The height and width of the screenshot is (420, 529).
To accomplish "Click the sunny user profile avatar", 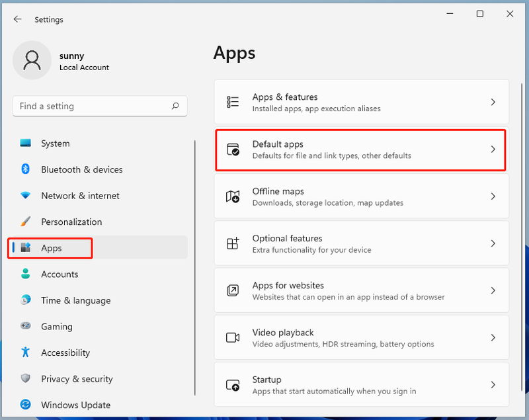I will click(x=32, y=60).
